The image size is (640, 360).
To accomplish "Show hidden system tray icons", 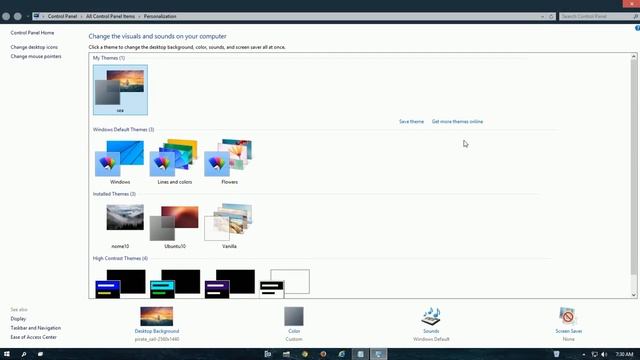I will pyautogui.click(x=584, y=354).
